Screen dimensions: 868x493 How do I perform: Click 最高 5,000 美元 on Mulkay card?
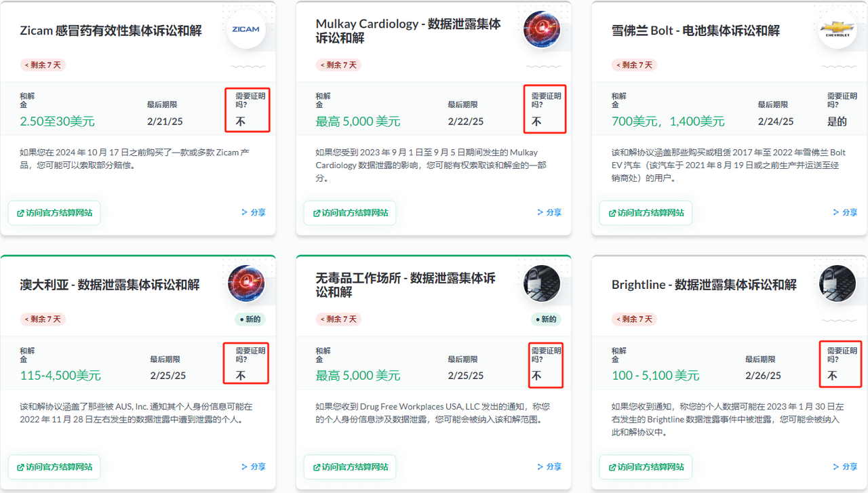[x=358, y=121]
